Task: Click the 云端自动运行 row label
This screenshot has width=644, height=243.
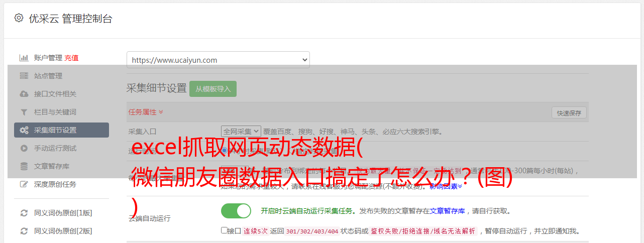Action: coord(150,218)
